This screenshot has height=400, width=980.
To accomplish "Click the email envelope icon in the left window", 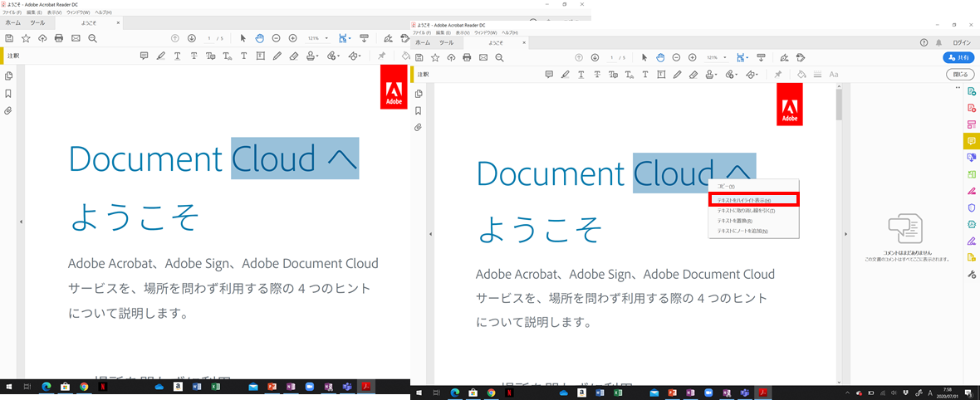I will pyautogui.click(x=76, y=38).
